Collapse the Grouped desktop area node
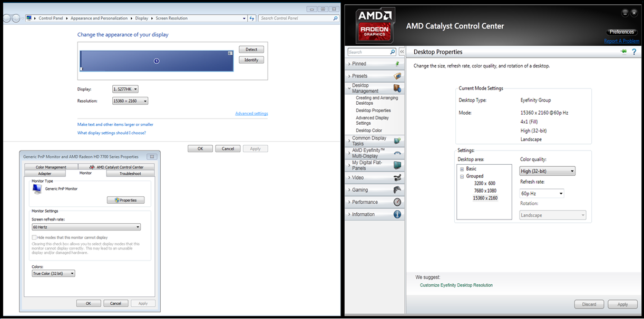 [x=462, y=176]
